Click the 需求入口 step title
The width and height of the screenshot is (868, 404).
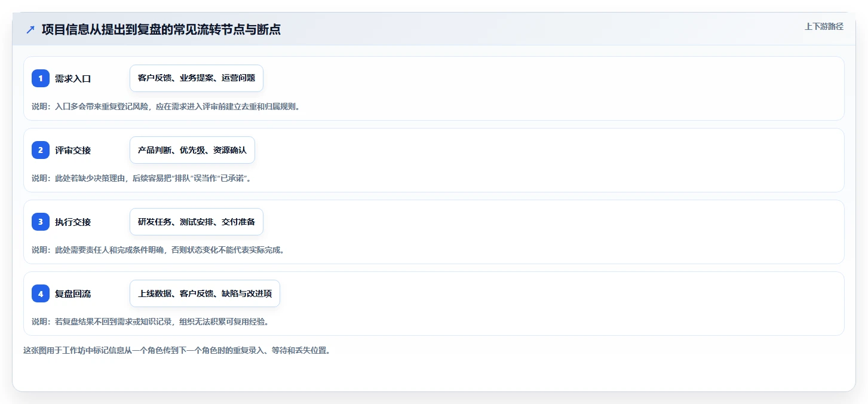click(x=73, y=78)
